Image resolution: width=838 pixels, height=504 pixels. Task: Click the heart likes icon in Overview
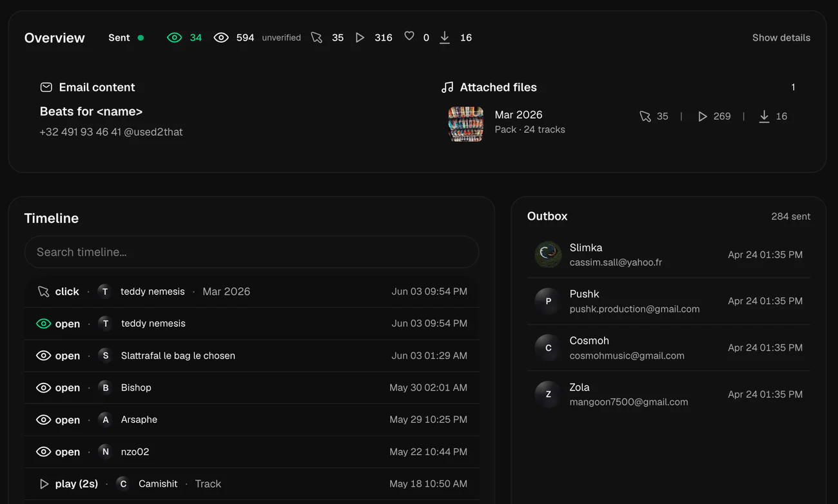point(409,37)
